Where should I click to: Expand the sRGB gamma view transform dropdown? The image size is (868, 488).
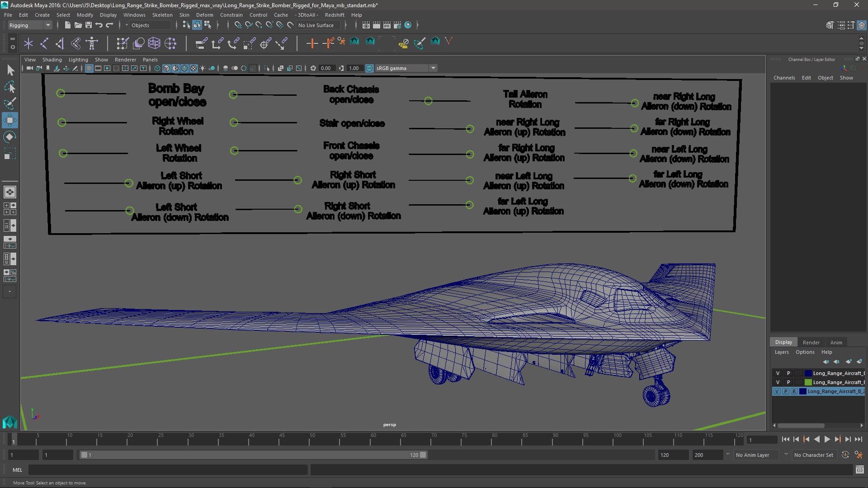[x=433, y=68]
